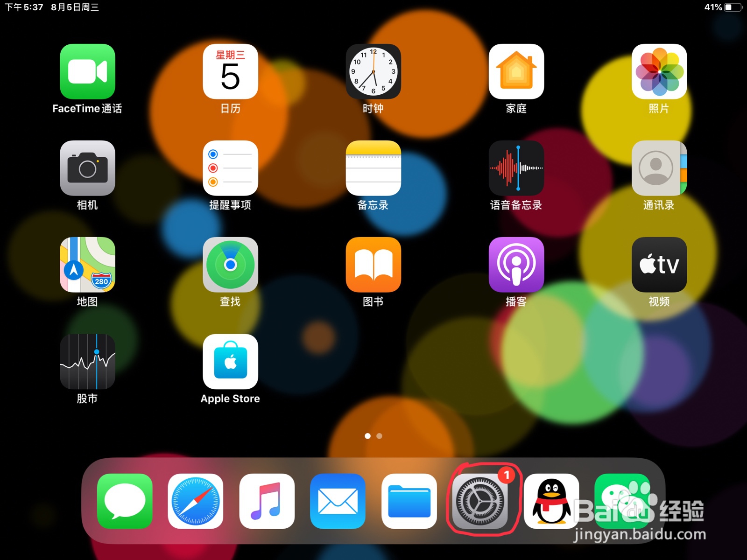Launch QQ from the dock

tap(551, 501)
